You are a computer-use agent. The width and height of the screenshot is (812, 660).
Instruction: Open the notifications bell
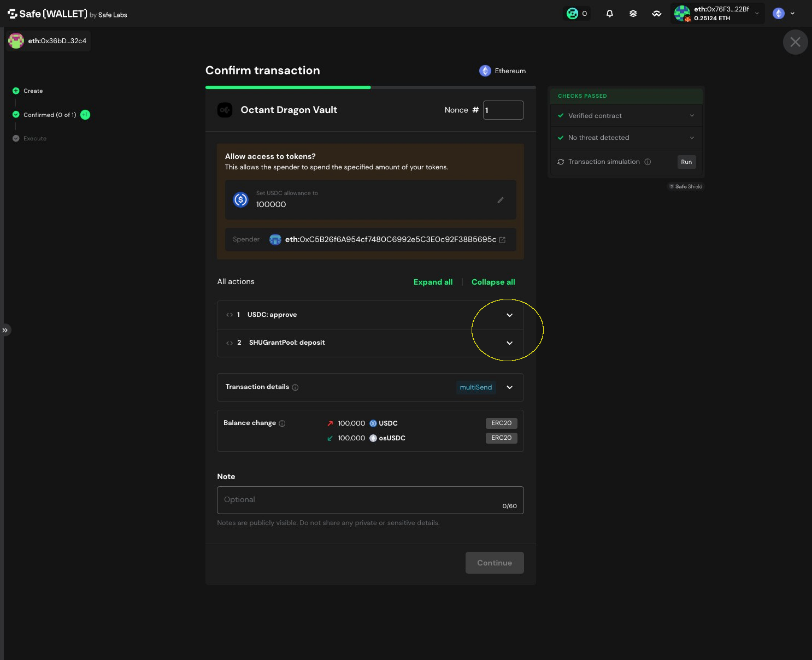609,14
